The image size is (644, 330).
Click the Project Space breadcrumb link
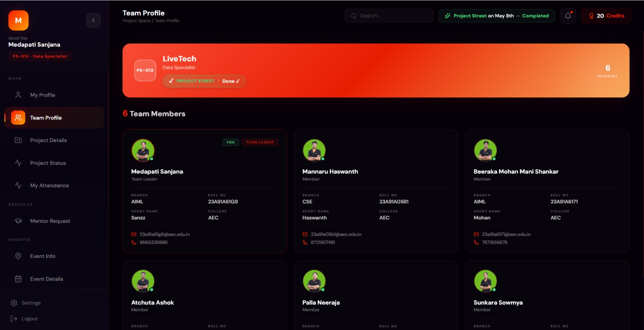point(136,20)
